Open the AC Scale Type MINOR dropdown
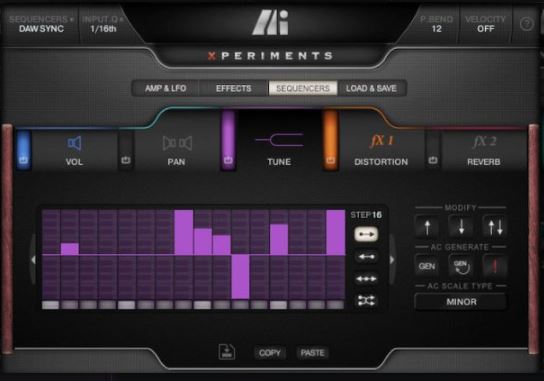Image resolution: width=544 pixels, height=381 pixels. [x=461, y=302]
